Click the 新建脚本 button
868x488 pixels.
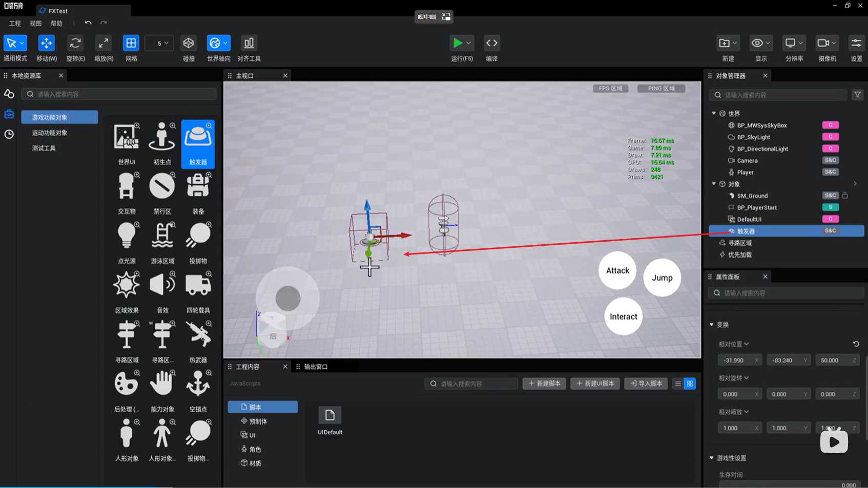point(544,384)
